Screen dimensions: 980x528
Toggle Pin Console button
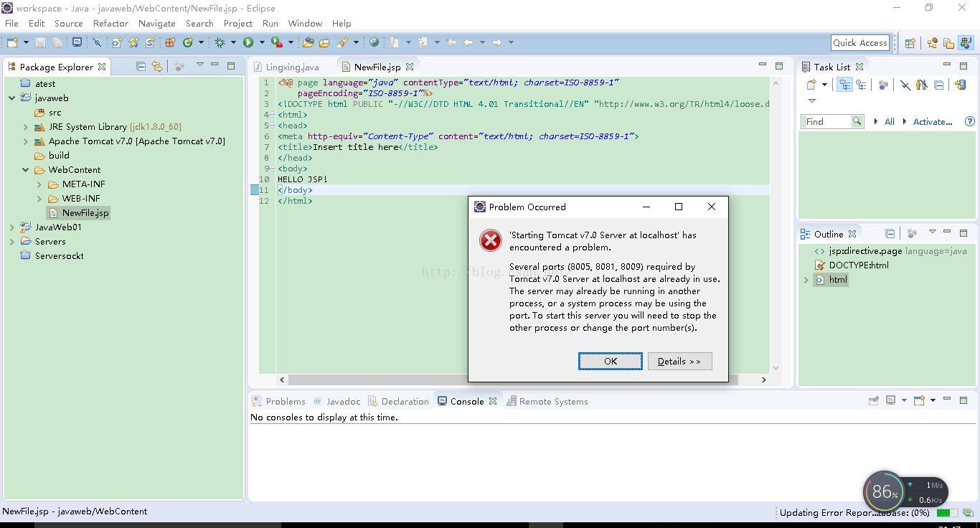point(874,400)
